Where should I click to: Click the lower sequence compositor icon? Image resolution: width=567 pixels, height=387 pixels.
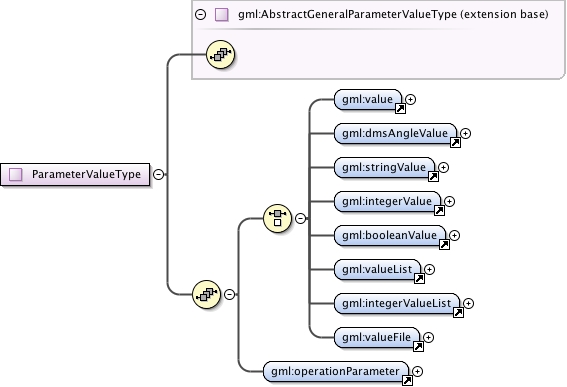pyautogui.click(x=206, y=294)
